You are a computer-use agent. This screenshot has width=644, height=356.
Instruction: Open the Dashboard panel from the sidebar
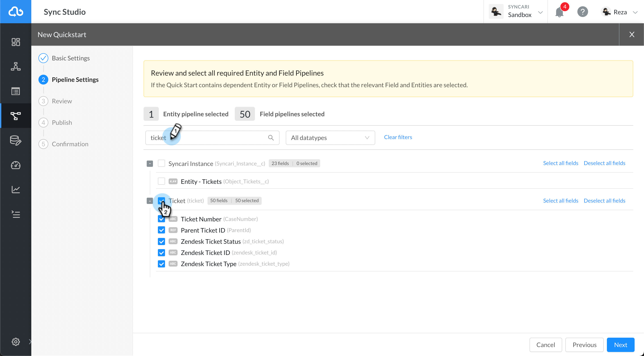[x=16, y=42]
